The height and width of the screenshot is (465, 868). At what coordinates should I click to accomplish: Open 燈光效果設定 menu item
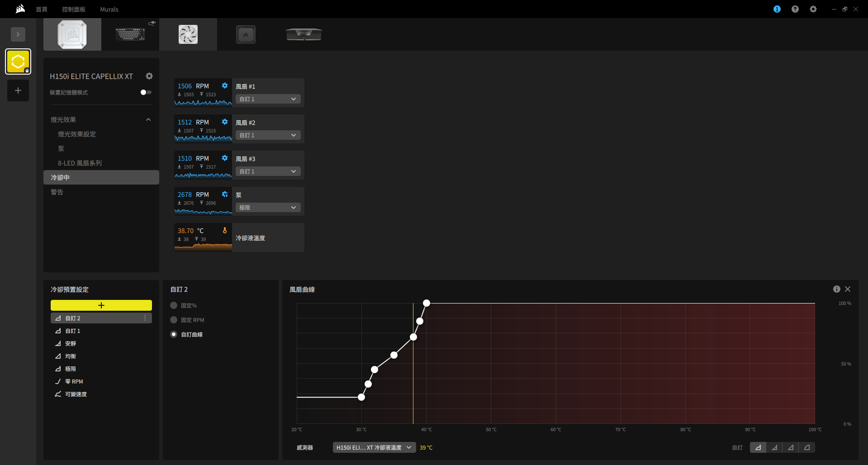(77, 134)
